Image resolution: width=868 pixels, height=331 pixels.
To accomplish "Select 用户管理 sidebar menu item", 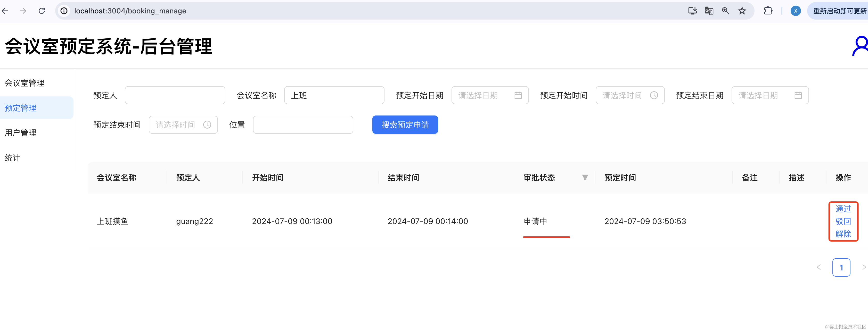I will [21, 133].
